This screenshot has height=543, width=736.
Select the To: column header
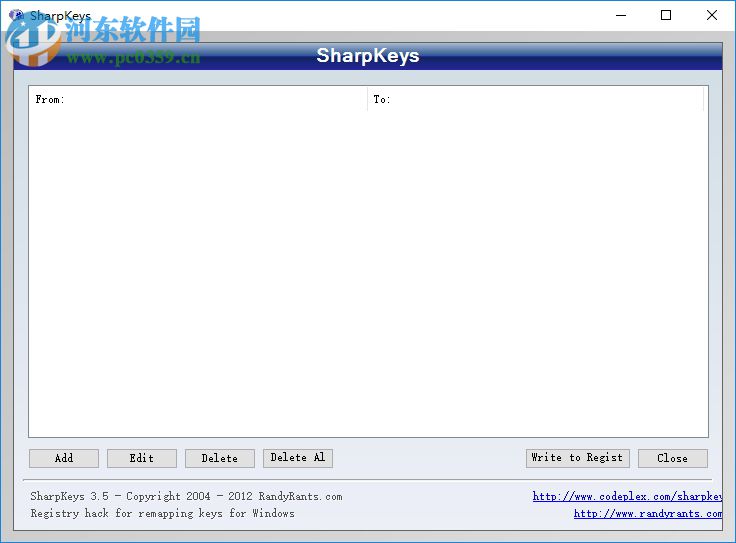535,99
